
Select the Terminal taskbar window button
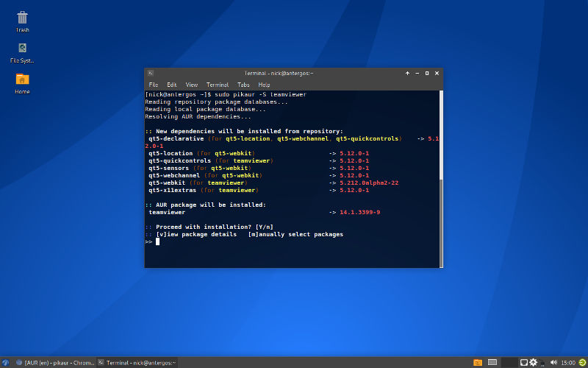tap(137, 363)
